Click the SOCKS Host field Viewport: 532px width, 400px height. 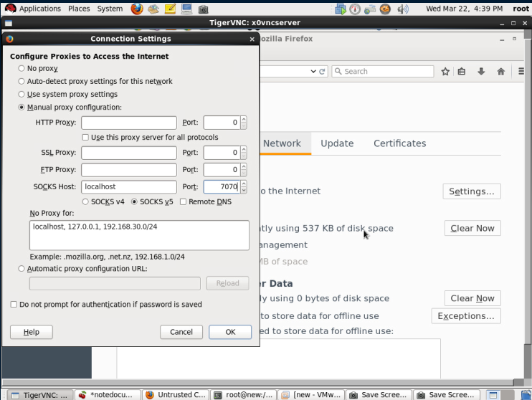tap(129, 187)
